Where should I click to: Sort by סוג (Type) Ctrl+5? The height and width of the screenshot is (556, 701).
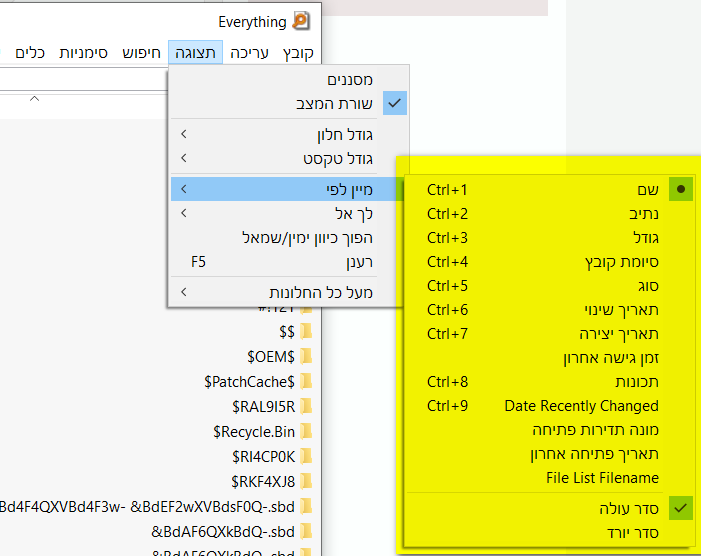pyautogui.click(x=549, y=286)
